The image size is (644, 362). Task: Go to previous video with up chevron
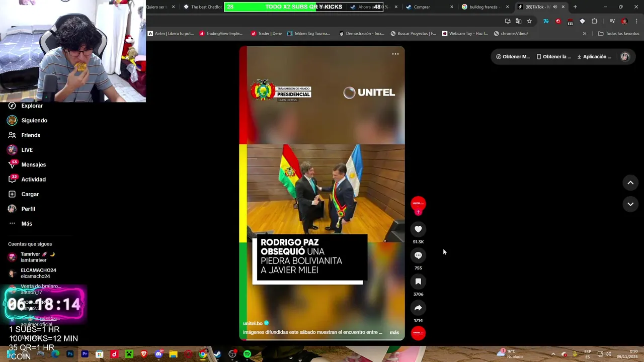click(630, 183)
